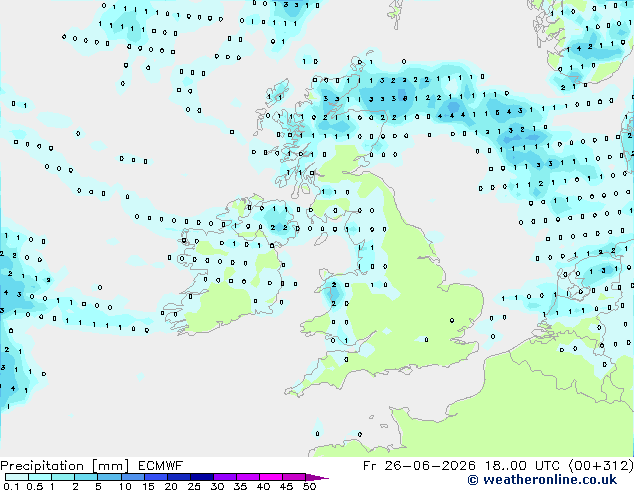The width and height of the screenshot is (634, 490).
Task: Click the over-50 mm arrow swatch
Action: coord(317,478)
